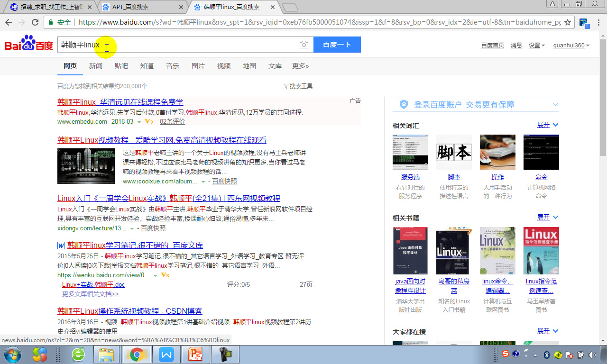Open the volume speaker tray icon
Image resolution: width=607 pixels, height=364 pixels.
click(x=592, y=355)
